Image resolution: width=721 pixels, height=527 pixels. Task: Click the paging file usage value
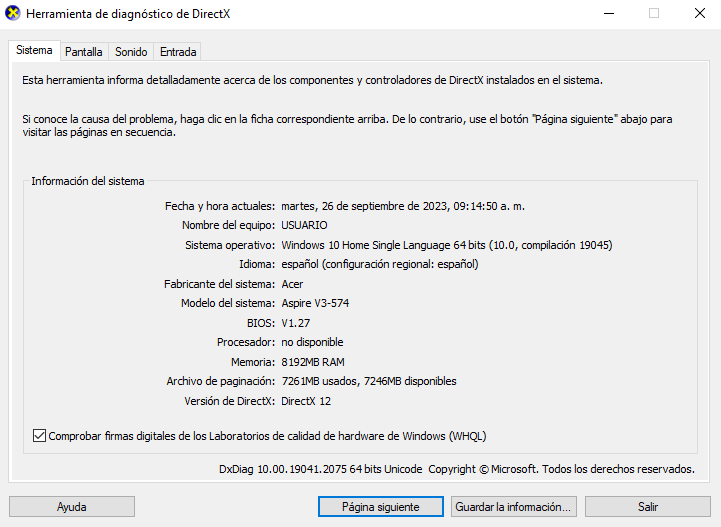coord(369,381)
